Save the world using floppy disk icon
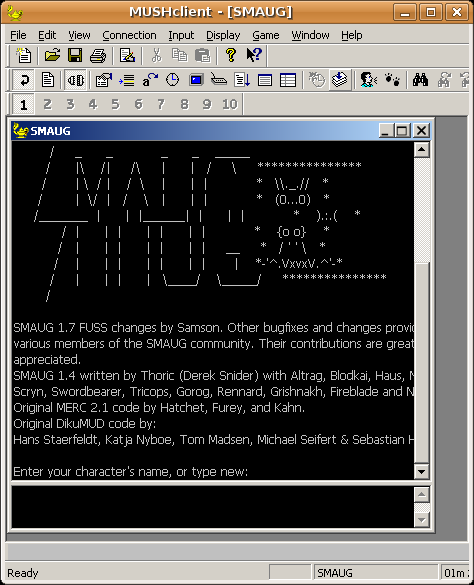 [x=75, y=56]
